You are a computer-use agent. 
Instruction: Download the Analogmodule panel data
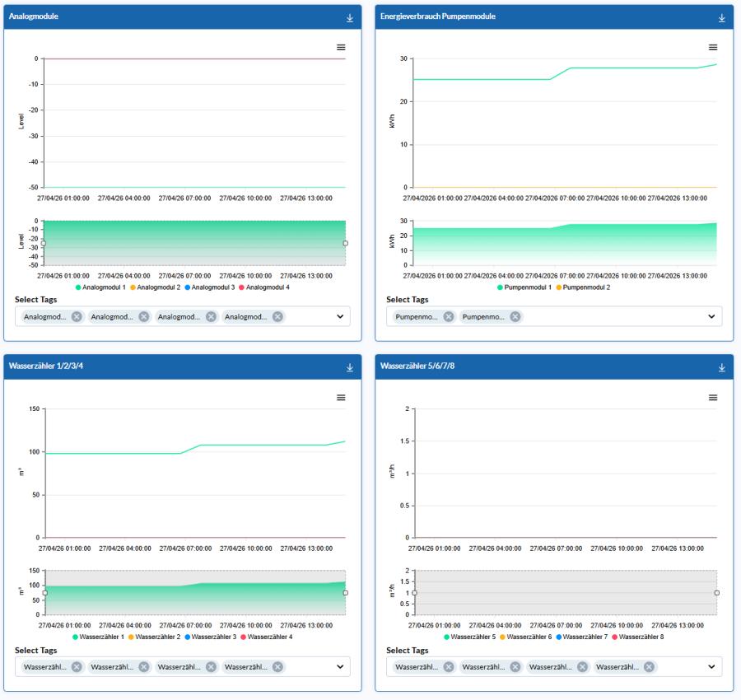350,18
